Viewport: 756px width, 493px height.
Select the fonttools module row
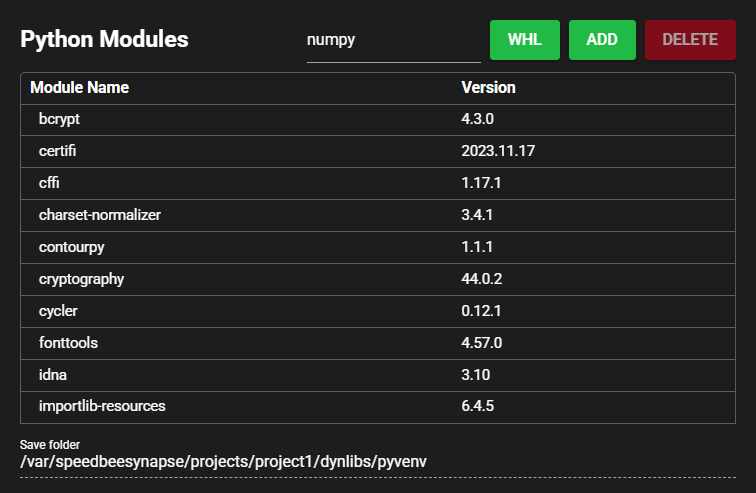68,343
